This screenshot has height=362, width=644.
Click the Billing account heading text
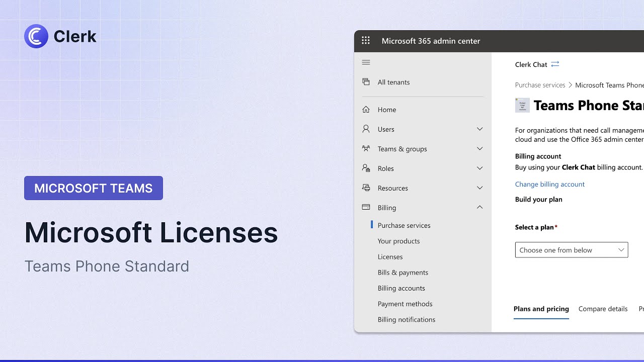click(538, 156)
